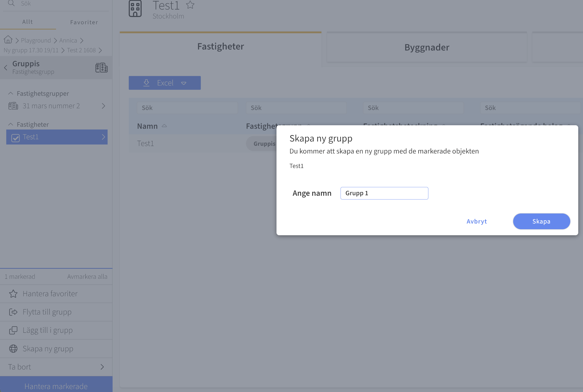Open the Byggnader tab
The image size is (583, 392).
[x=427, y=47]
